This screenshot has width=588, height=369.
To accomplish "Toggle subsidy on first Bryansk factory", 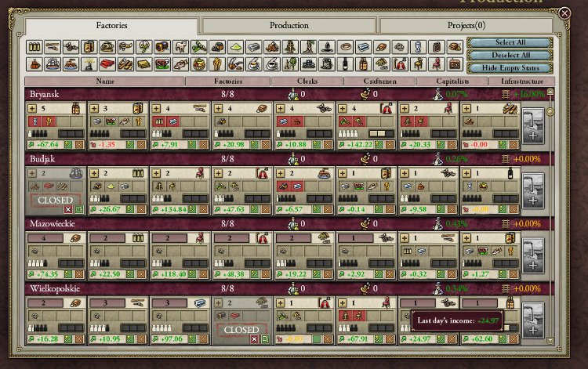I will tap(67, 145).
